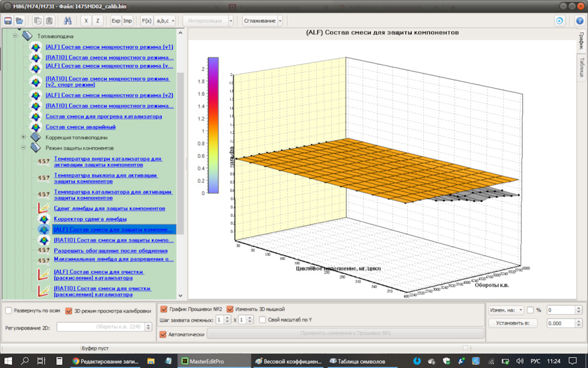Screen dimensions: 588x368
Task: Click stepper of first Шаг захвата смежных field
Action: click(x=227, y=320)
